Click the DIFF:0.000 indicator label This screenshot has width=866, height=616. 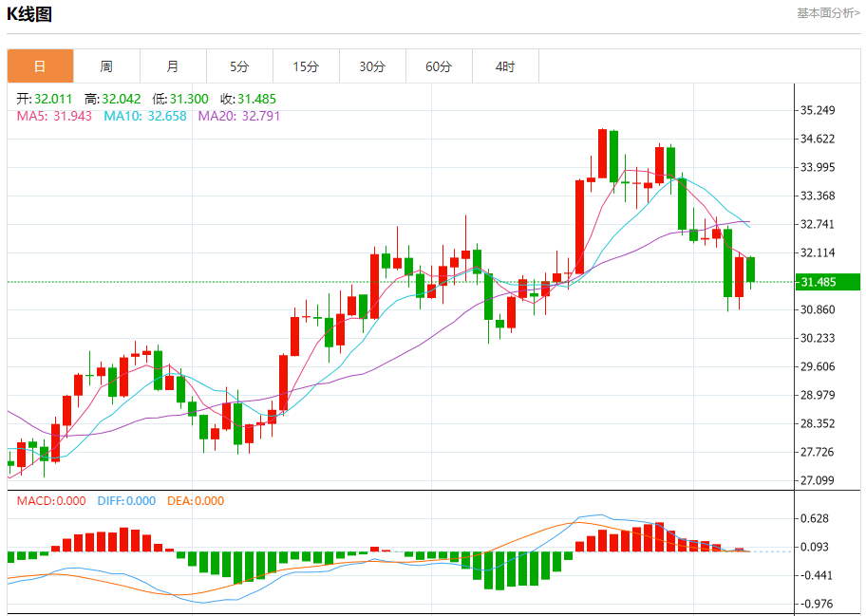pos(126,500)
